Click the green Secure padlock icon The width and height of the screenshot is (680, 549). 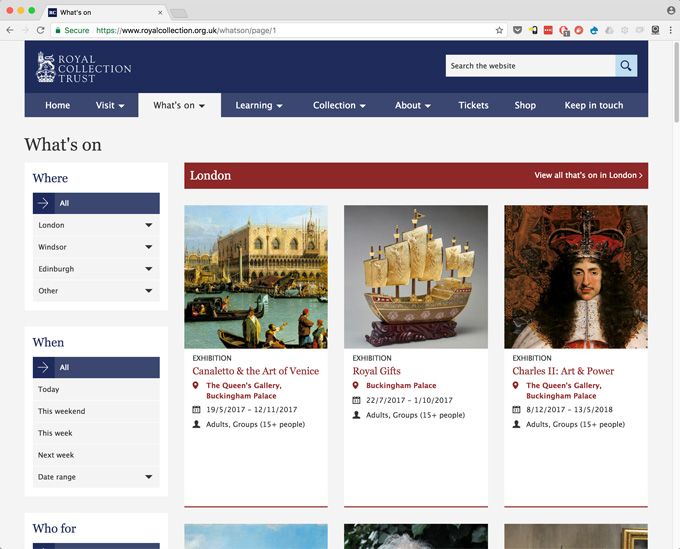58,30
